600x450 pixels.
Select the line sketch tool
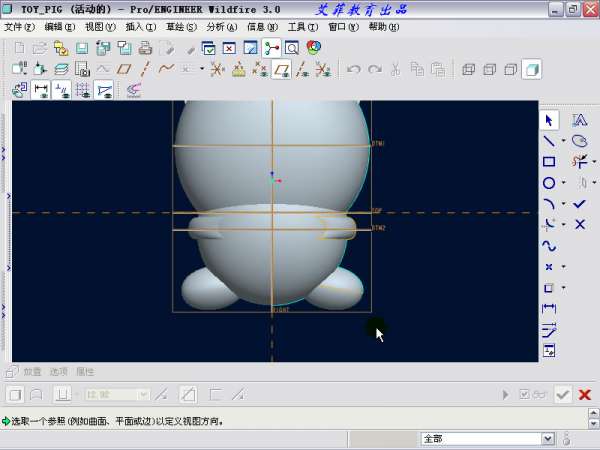[549, 141]
